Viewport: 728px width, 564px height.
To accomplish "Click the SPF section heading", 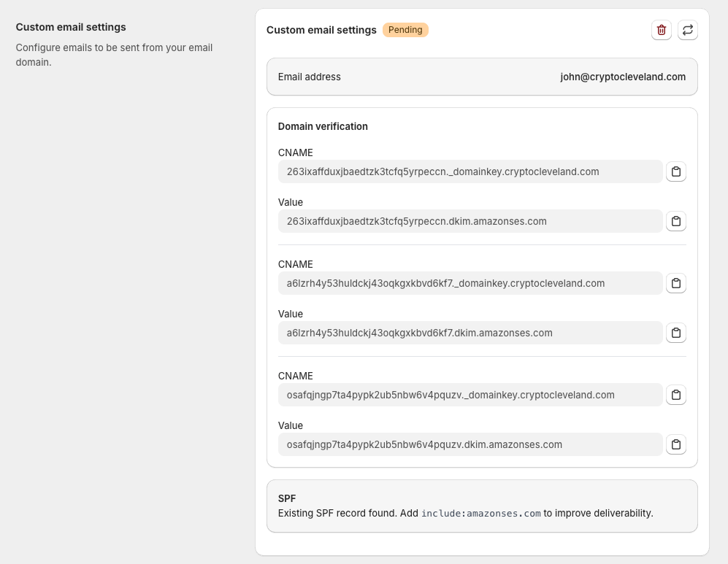I will click(x=287, y=498).
